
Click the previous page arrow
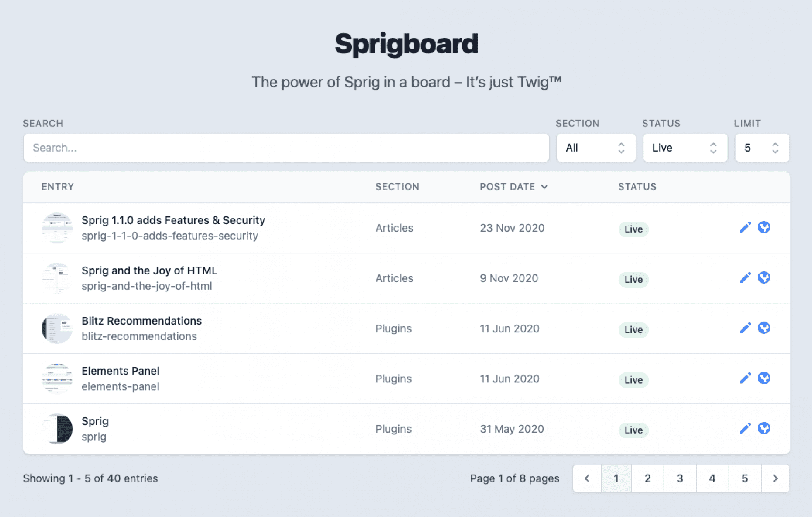(587, 478)
